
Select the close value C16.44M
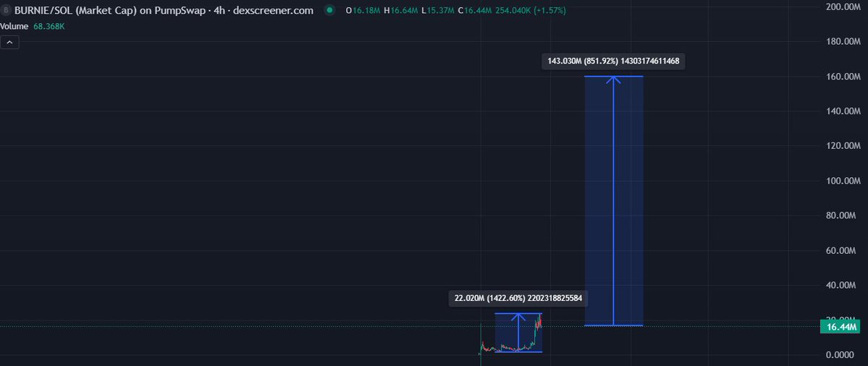tap(474, 11)
